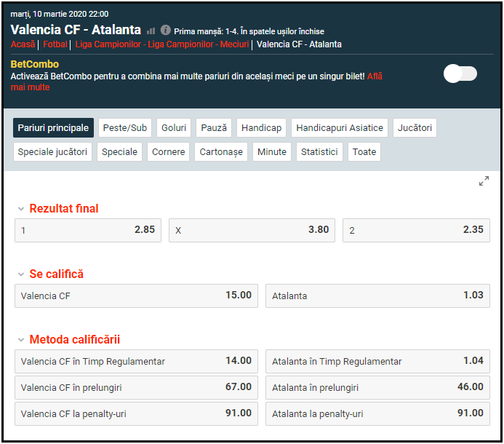Select the Pariuri principale tab
This screenshot has height=444, width=504.
[x=53, y=128]
